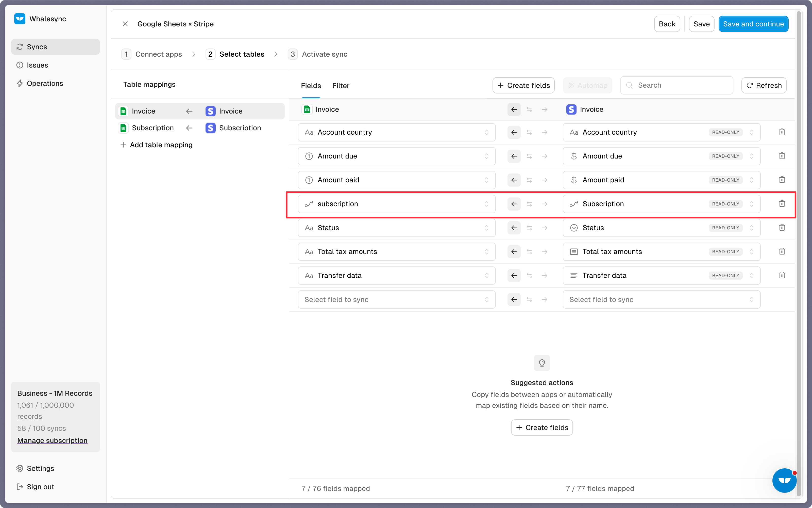The image size is (812, 508).
Task: Open the Manage subscription link
Action: [52, 440]
